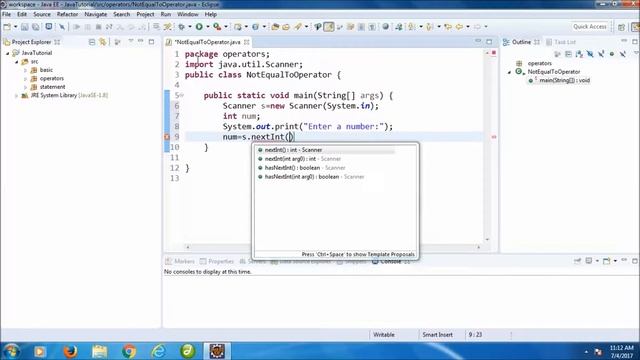Open the File menu

[x=6, y=14]
